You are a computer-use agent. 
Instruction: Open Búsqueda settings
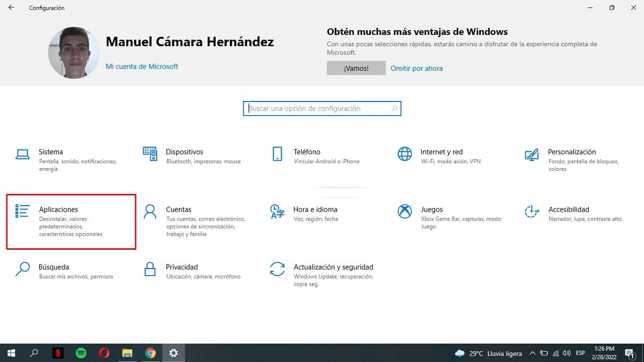point(56,271)
